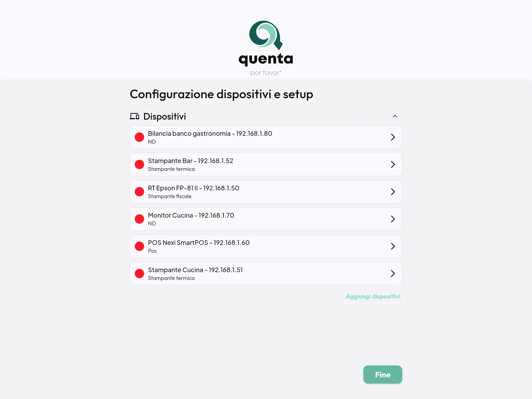Click Stampante termica label under Stampante Cucina
The width and height of the screenshot is (532, 399).
pyautogui.click(x=171, y=278)
